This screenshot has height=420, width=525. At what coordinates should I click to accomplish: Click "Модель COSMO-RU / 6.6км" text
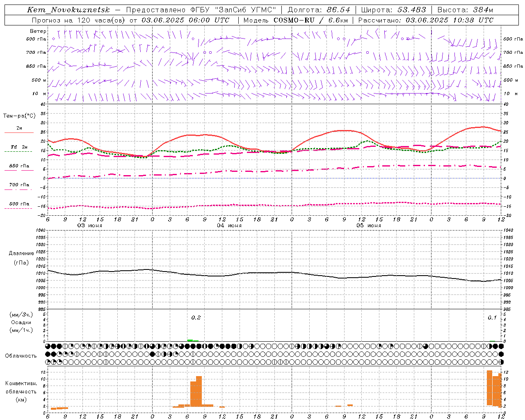pos(295,20)
